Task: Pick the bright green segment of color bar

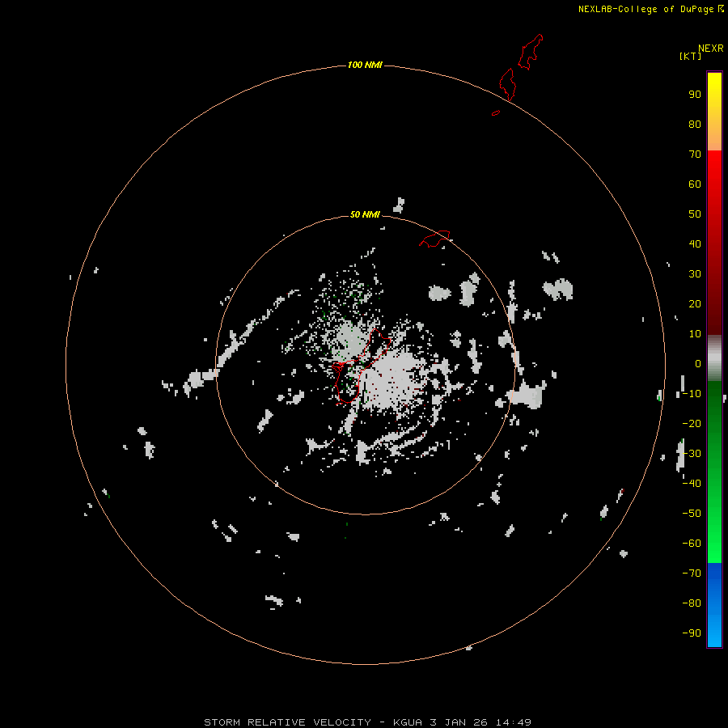Action: (714, 472)
